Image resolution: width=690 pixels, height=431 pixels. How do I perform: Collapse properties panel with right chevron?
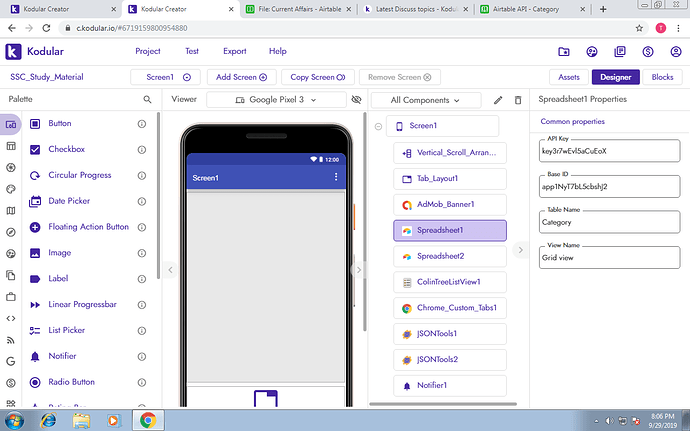click(x=520, y=250)
